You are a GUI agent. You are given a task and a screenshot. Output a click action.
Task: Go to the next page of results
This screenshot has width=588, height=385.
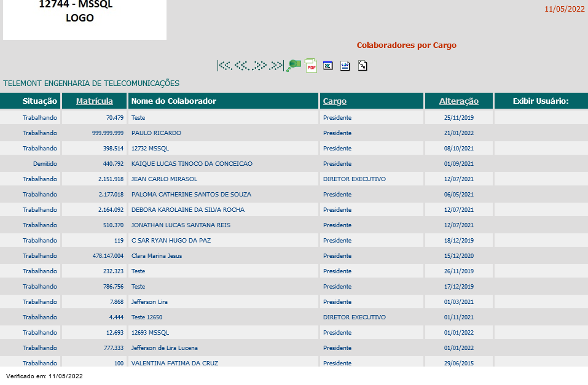259,66
